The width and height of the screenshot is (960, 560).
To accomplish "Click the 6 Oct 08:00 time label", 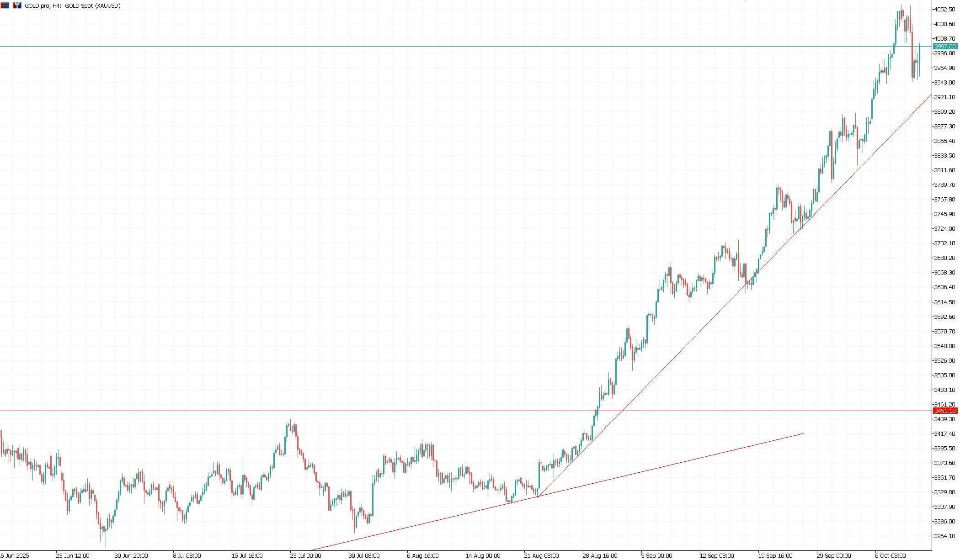I will pyautogui.click(x=891, y=556).
